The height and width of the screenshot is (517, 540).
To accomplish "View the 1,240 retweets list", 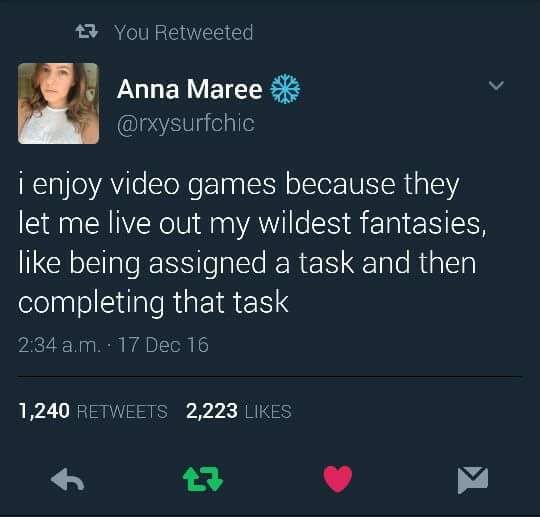I will (x=93, y=411).
